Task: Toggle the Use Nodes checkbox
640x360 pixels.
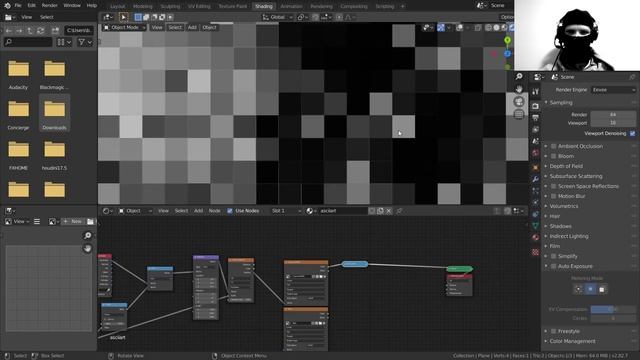Action: point(230,211)
